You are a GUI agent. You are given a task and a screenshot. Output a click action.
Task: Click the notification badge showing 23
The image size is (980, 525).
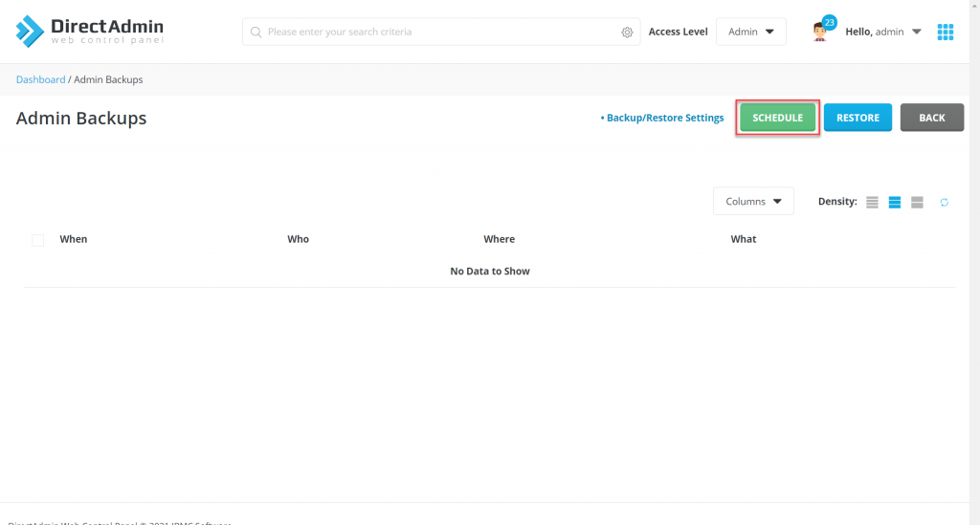click(830, 23)
